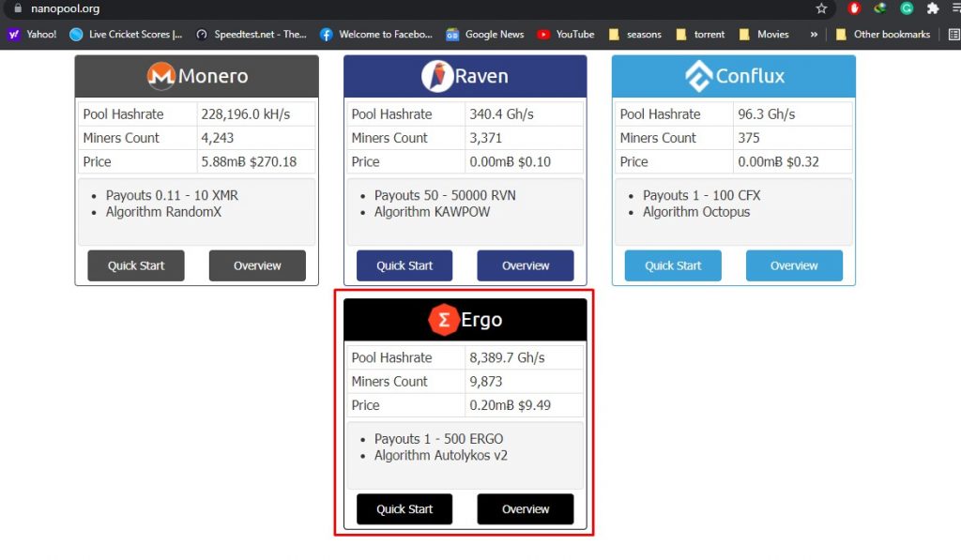Click Ergo hashrate value 8,389.7 Gh/s

pyautogui.click(x=507, y=357)
